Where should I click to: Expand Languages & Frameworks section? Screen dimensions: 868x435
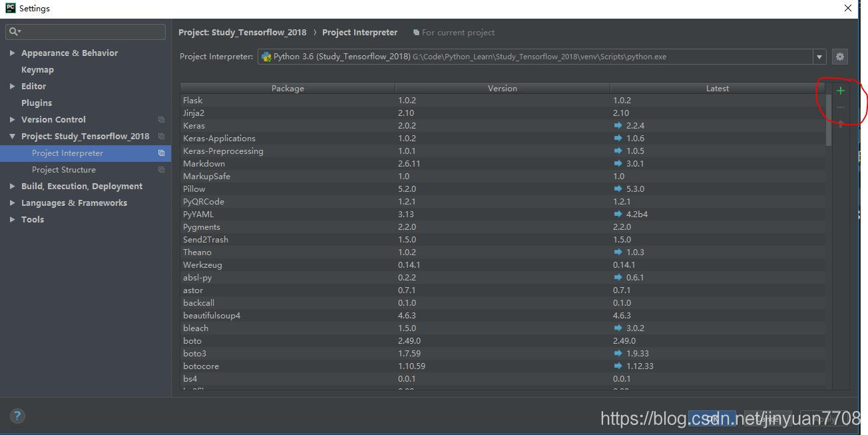12,203
